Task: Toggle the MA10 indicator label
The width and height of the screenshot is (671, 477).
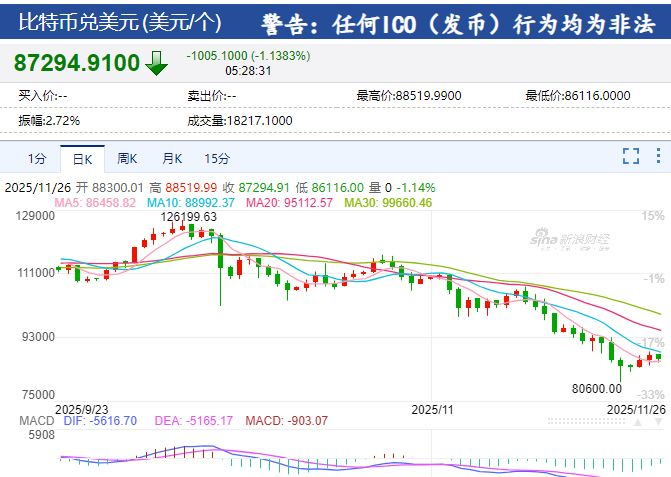Action: 190,202
